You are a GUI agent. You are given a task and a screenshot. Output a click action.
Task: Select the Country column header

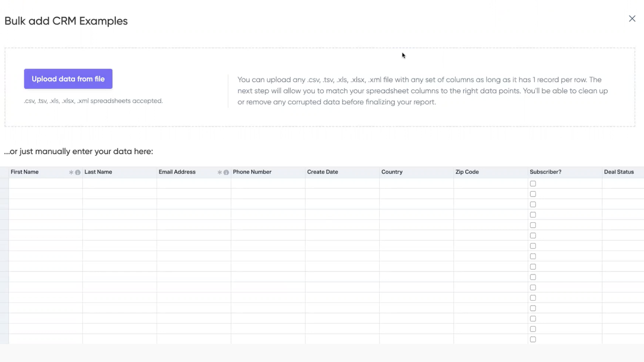[392, 171]
